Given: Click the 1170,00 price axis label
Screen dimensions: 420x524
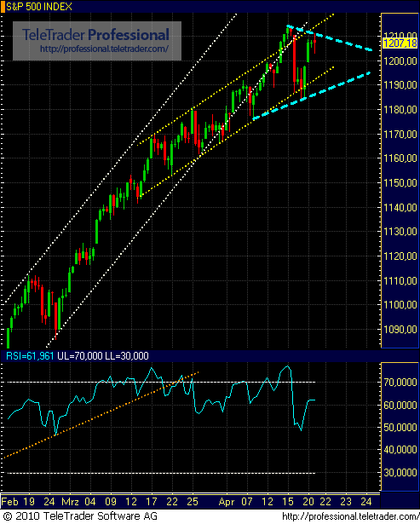Looking at the screenshot, I should pyautogui.click(x=400, y=135).
